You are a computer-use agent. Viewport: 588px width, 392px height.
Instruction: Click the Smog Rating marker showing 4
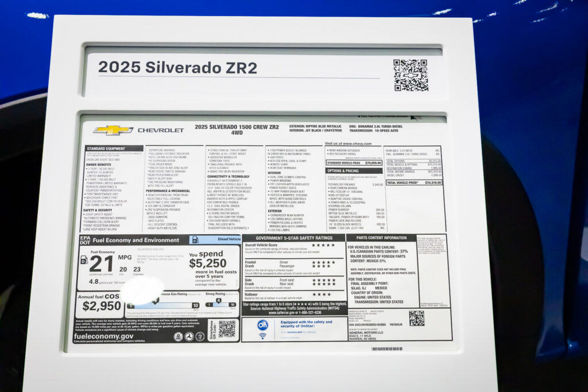(x=218, y=300)
